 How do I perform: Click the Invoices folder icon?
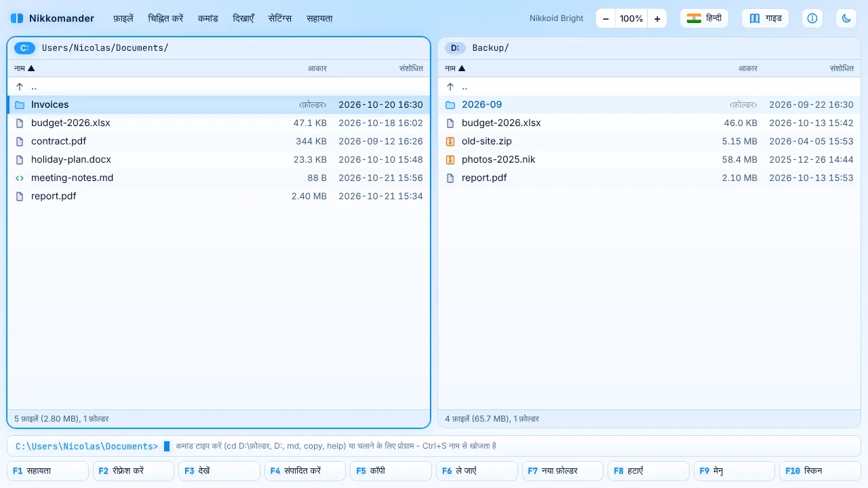tap(20, 104)
